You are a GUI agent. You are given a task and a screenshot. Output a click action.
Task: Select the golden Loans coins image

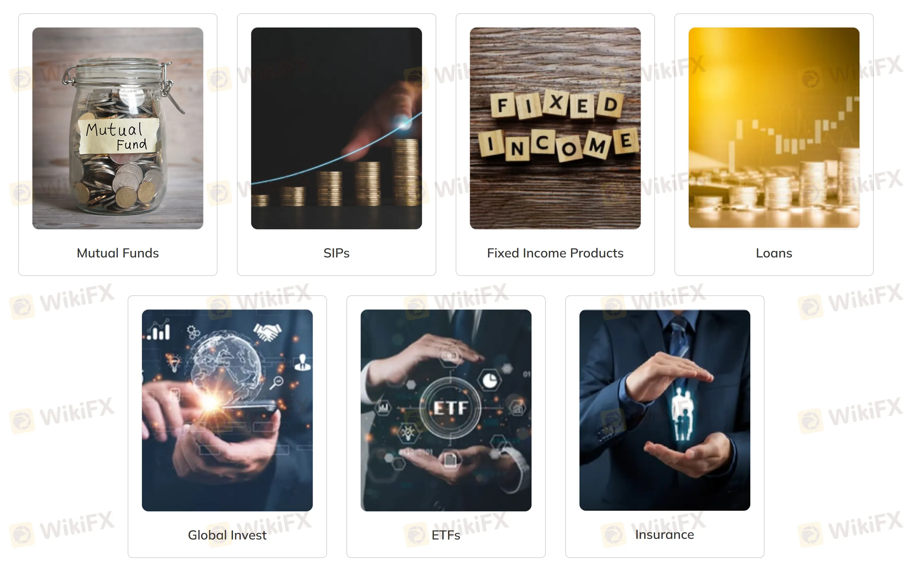tap(774, 128)
